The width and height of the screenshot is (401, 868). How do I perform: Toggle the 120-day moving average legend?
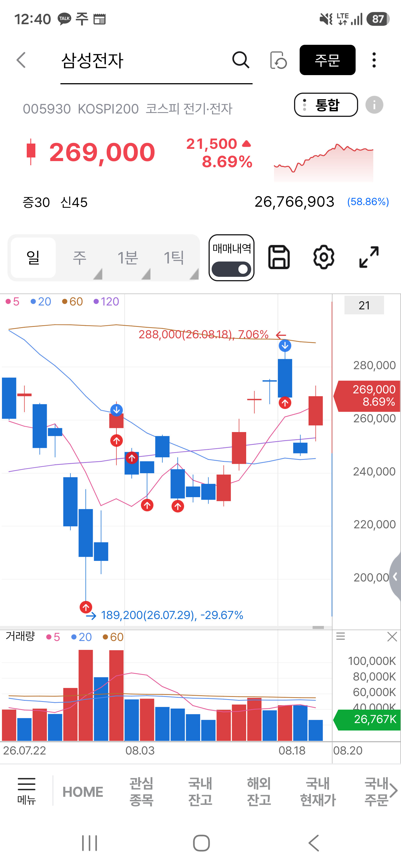(x=106, y=301)
